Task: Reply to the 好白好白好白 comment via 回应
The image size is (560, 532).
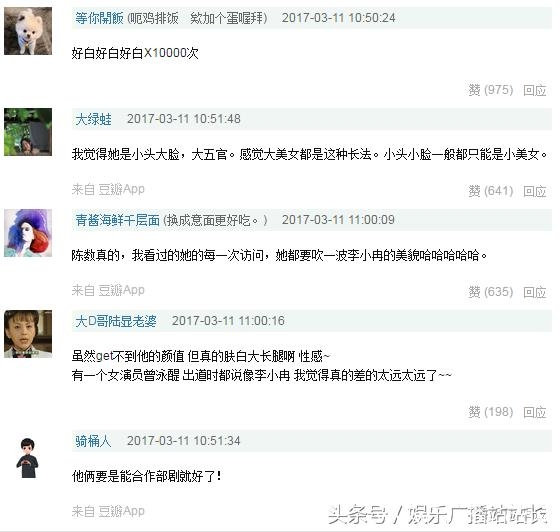Action: tap(535, 90)
